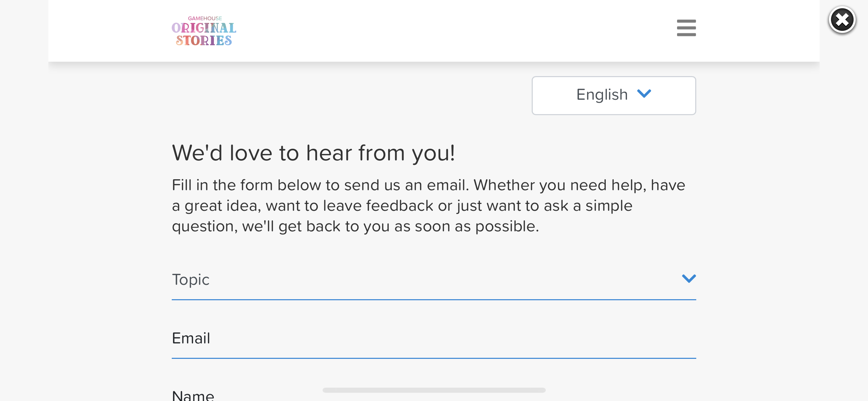Click the "Fill in the form below" paragraph
This screenshot has width=868, height=401.
tap(429, 206)
